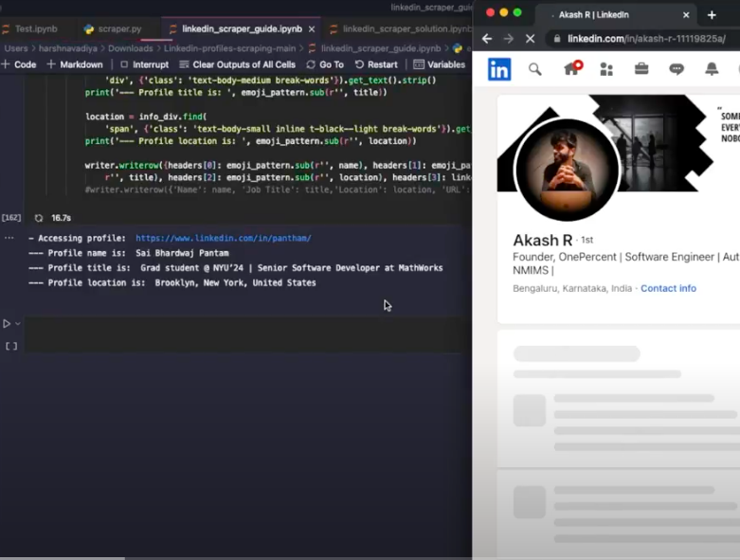Click the 16.7s execution time
This screenshot has height=560, width=740.
click(61, 218)
